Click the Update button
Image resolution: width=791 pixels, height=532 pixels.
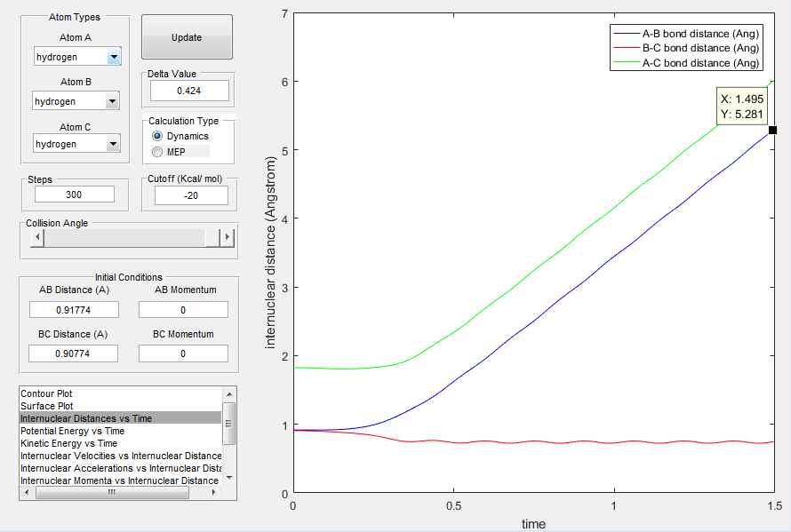tap(187, 37)
